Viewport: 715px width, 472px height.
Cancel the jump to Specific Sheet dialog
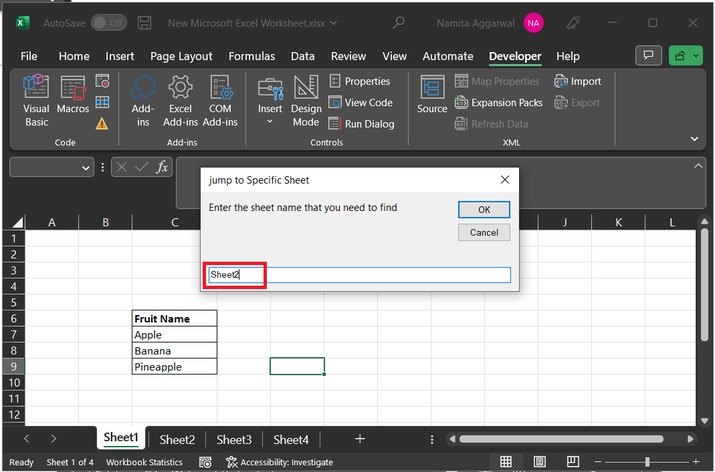pos(484,232)
